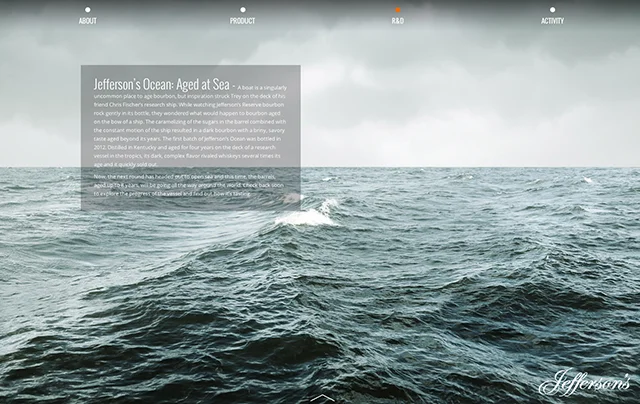
Task: Open the ACTIVITY navigation item
Action: pyautogui.click(x=552, y=21)
